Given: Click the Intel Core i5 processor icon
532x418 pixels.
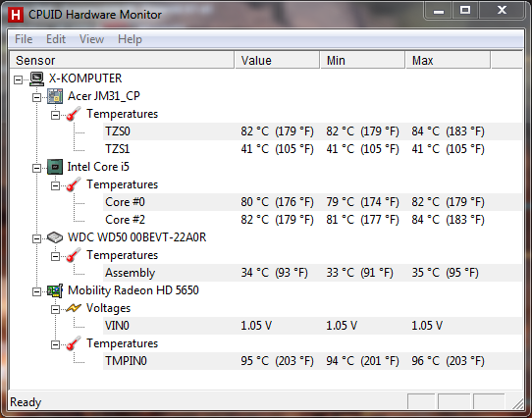Looking at the screenshot, I should 55,167.
